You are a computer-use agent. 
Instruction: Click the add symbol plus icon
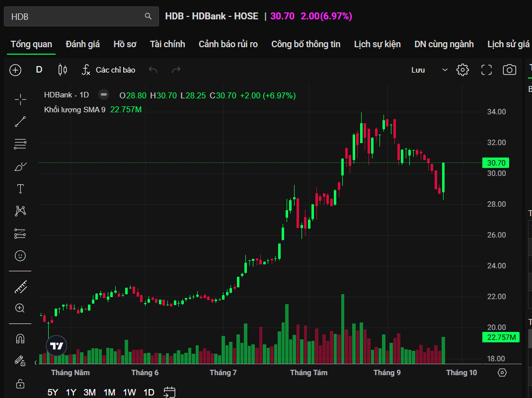point(15,70)
